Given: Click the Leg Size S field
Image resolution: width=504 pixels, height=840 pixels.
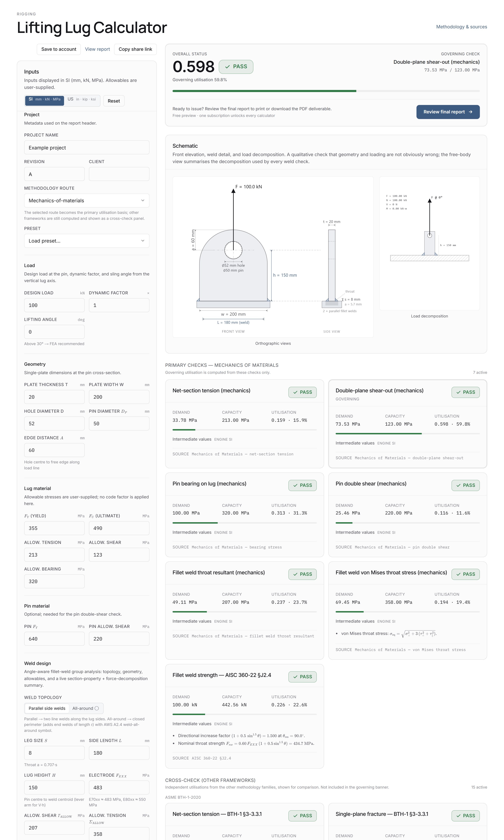Looking at the screenshot, I should click(54, 753).
